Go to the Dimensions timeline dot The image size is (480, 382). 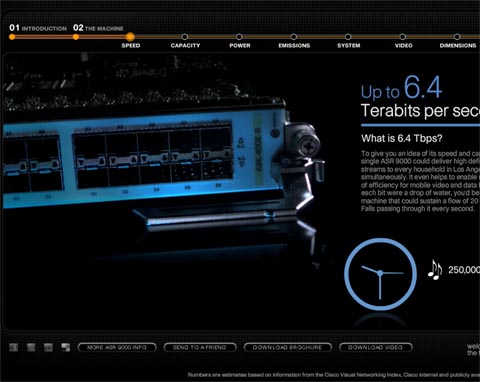[457, 37]
